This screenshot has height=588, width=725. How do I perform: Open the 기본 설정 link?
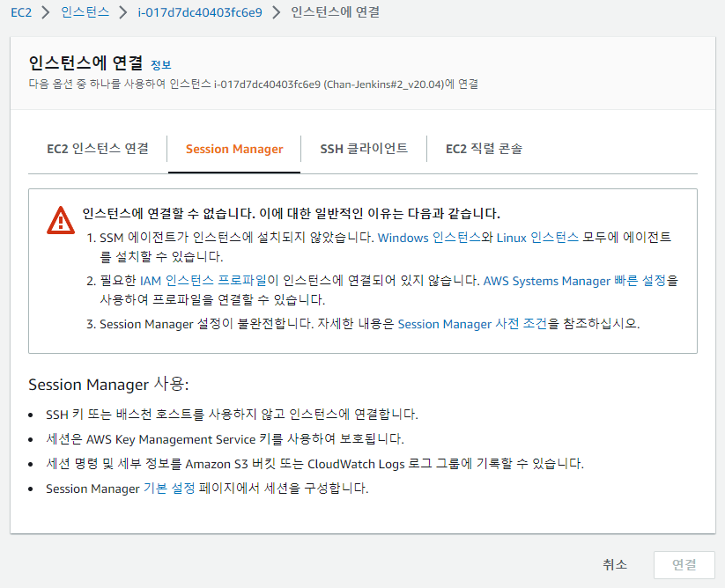pyautogui.click(x=169, y=489)
